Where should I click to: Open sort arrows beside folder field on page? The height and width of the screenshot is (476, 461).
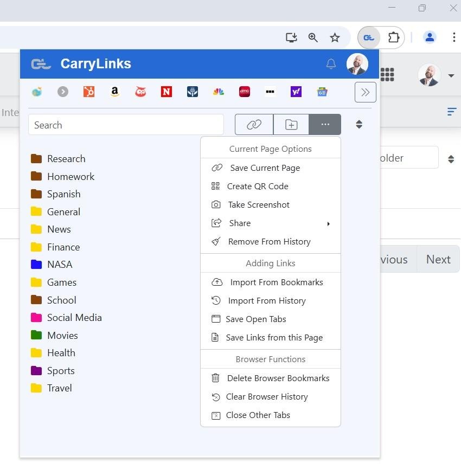tap(451, 159)
